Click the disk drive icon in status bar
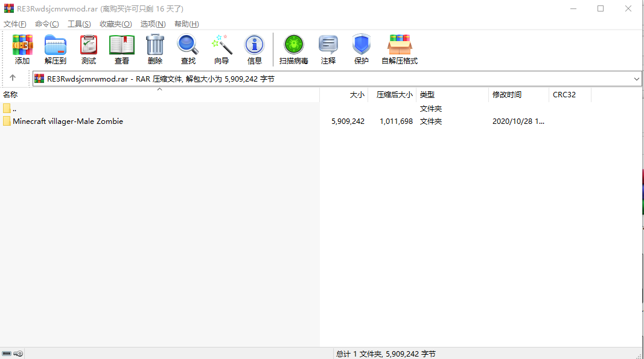 pos(7,354)
